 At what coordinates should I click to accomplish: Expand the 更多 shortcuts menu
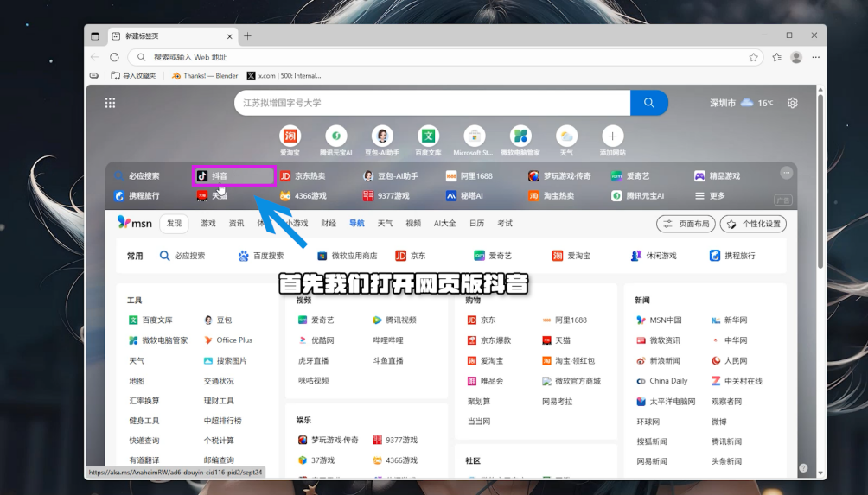coord(711,196)
